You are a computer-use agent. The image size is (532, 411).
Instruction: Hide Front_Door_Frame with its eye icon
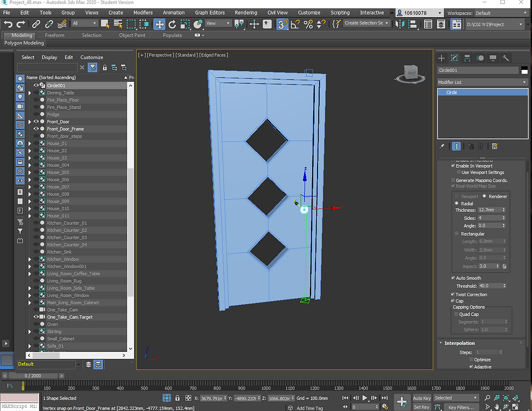pos(36,129)
